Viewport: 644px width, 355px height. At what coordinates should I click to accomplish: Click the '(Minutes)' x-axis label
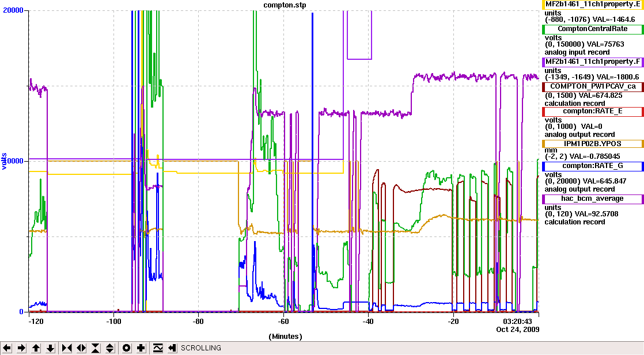[286, 337]
